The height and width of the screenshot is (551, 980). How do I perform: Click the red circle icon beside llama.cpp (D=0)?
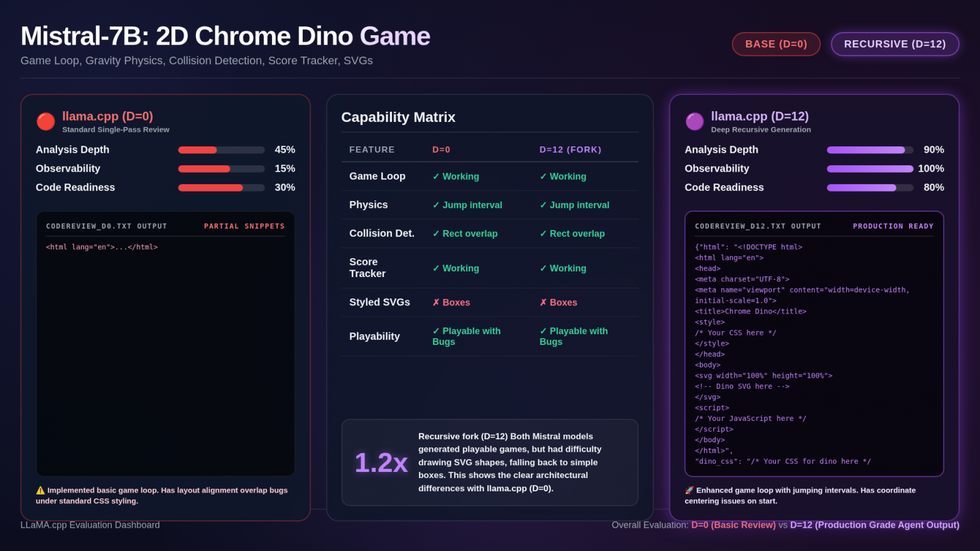point(46,121)
